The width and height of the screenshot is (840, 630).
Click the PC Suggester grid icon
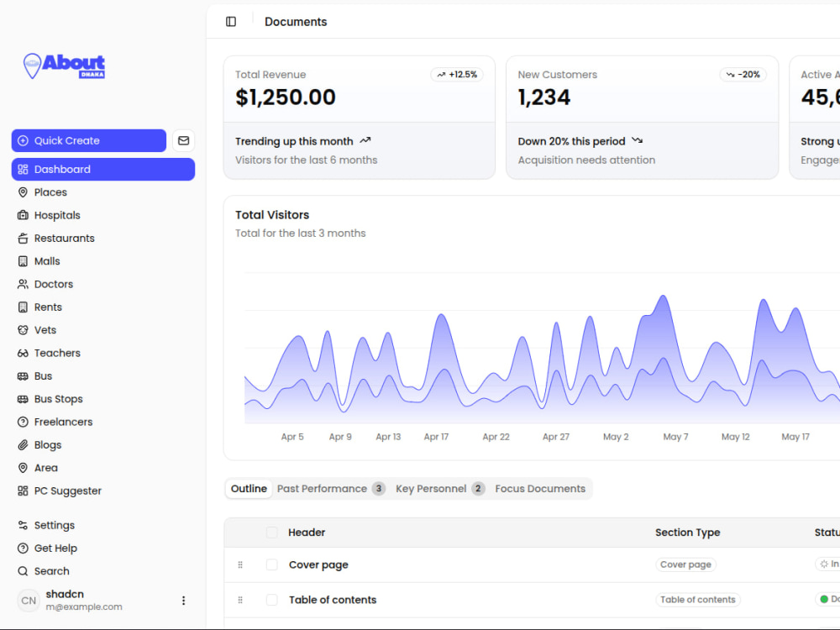point(23,491)
